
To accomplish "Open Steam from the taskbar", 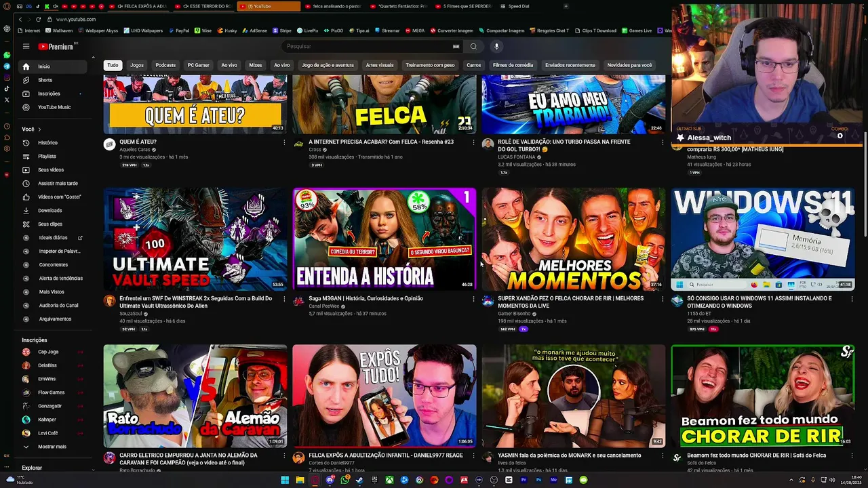I will pyautogui.click(x=359, y=480).
